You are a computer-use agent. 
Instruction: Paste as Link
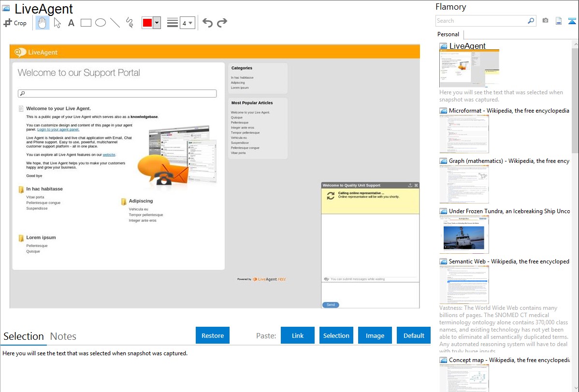coord(298,335)
